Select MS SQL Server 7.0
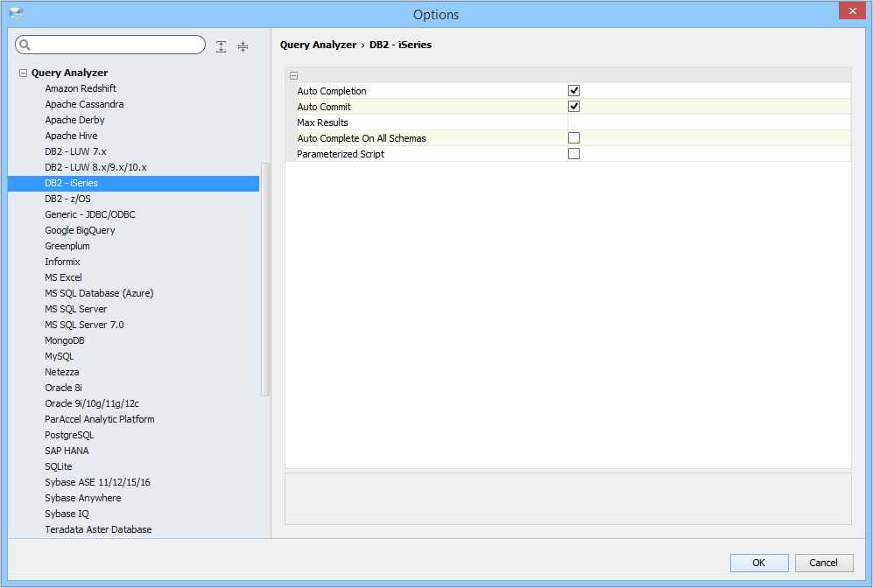Image resolution: width=873 pixels, height=588 pixels. (x=85, y=325)
